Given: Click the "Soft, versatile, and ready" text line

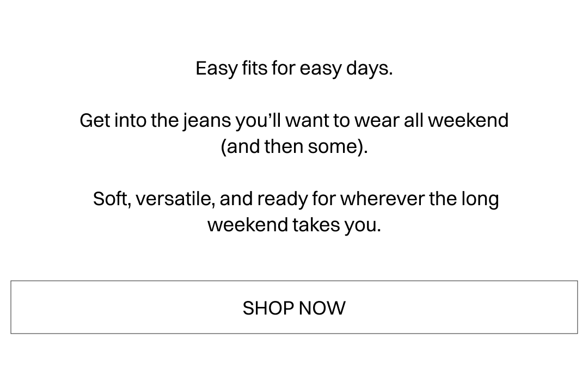Looking at the screenshot, I should coord(296,199).
